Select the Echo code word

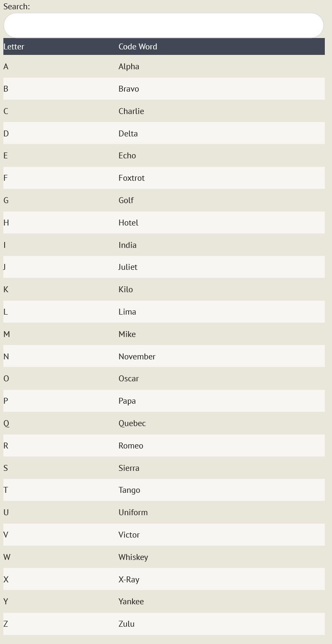pyautogui.click(x=127, y=155)
